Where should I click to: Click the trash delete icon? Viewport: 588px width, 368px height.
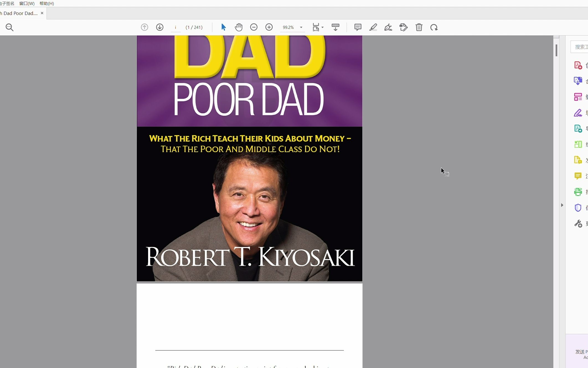[x=419, y=27]
